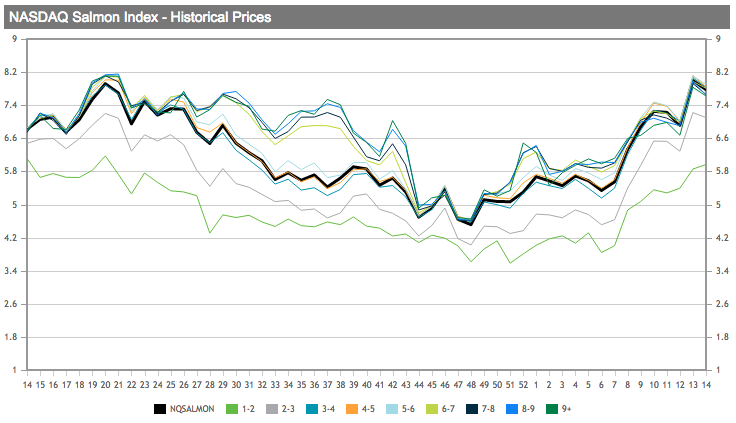Click the 7.4 value on right axis
736x423 pixels.
point(722,105)
